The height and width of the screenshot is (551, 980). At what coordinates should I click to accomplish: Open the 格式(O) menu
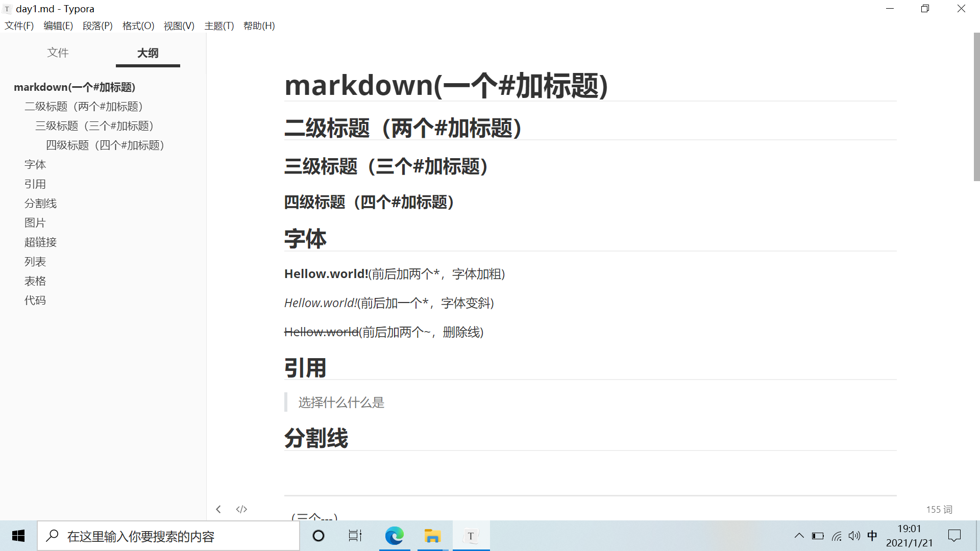tap(138, 26)
